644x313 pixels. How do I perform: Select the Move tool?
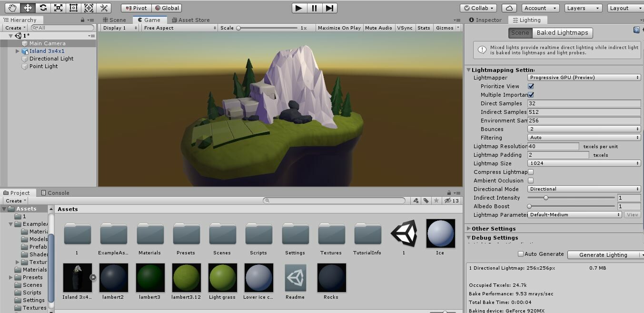tap(28, 7)
